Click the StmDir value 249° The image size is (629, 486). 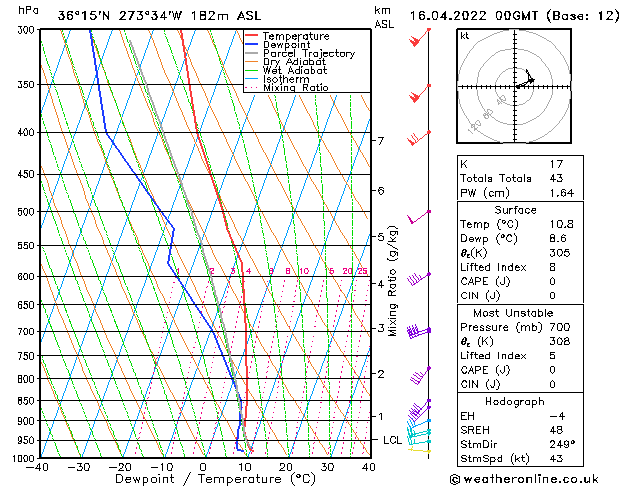click(x=562, y=445)
